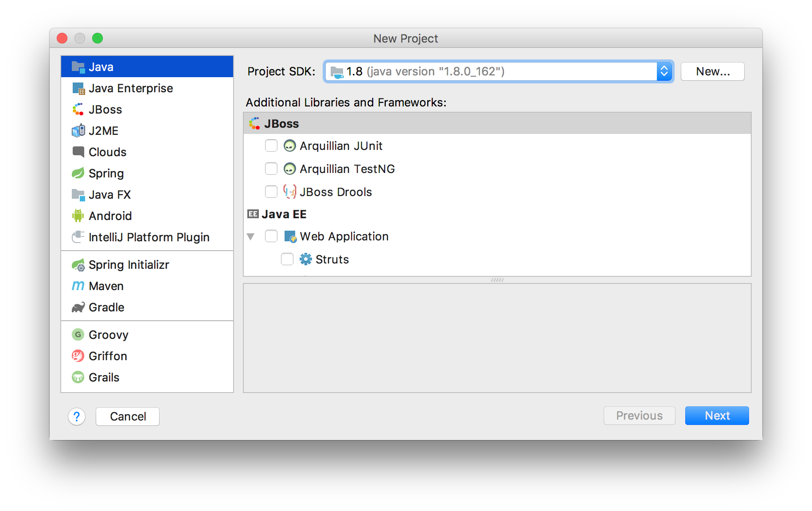Click the Web Application label

[x=344, y=236]
